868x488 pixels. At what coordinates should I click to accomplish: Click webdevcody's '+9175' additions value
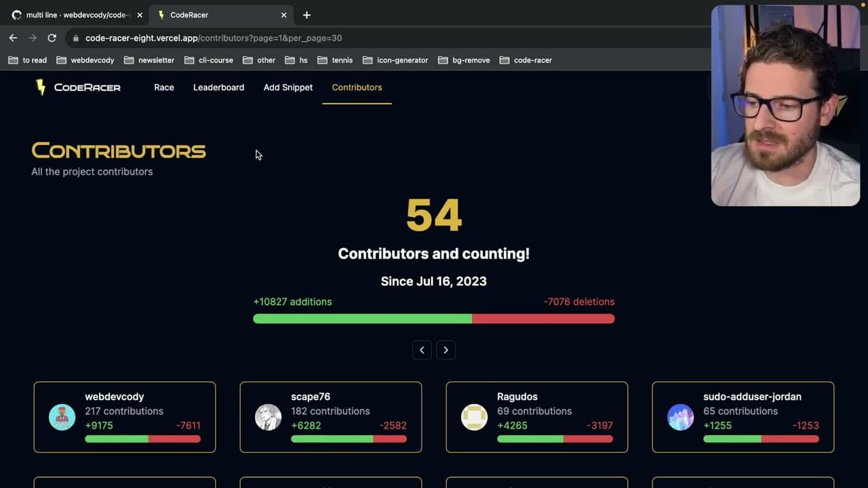[99, 426]
